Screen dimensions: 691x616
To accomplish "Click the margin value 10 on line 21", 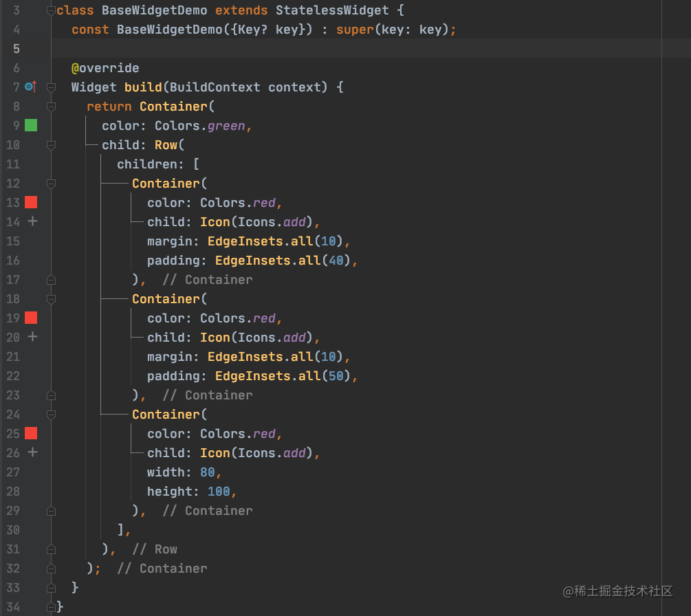I will pos(329,357).
